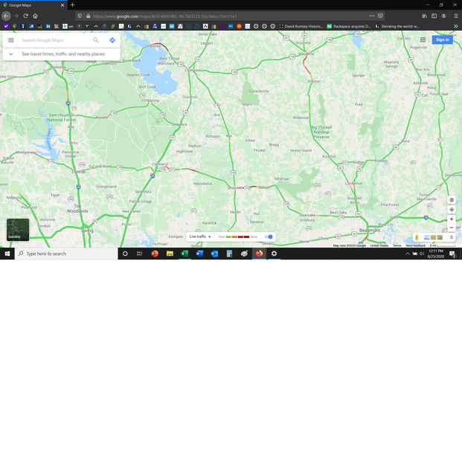
Task: Show the Firefox sidebar
Action: 434,16
